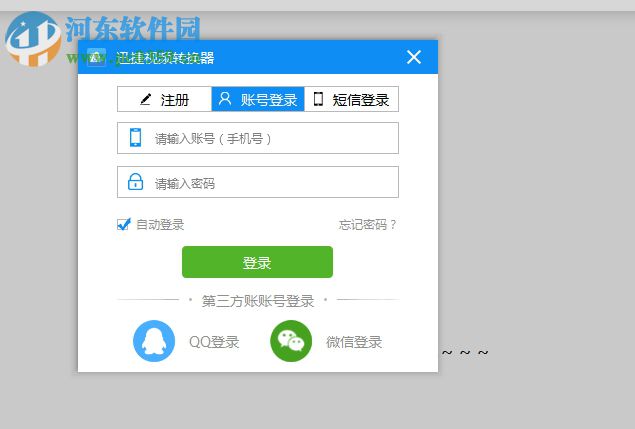Click the QQ penguin login icon
This screenshot has width=635, height=429.
(154, 341)
